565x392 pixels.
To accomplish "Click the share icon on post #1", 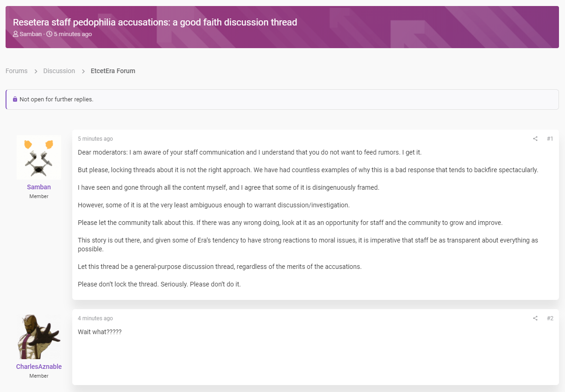I will tap(535, 139).
